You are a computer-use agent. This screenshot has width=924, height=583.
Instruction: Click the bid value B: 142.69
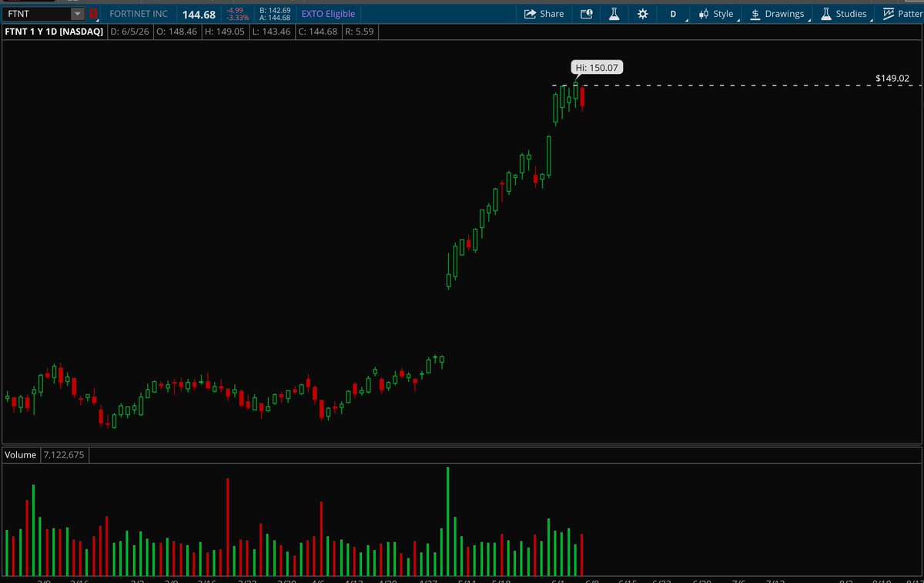[275, 10]
